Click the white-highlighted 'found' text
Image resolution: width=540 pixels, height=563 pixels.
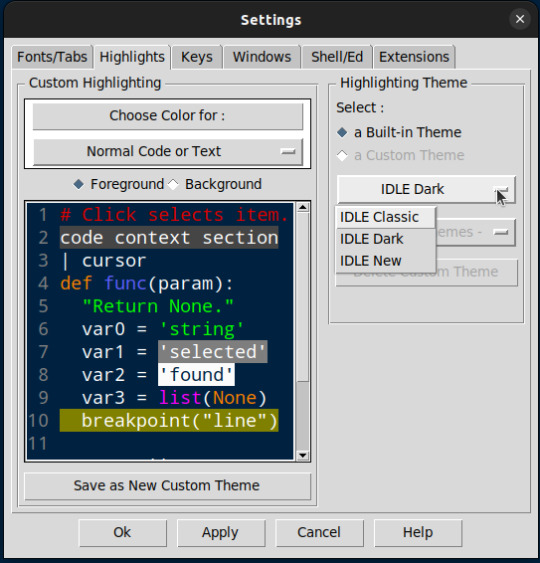(x=196, y=375)
